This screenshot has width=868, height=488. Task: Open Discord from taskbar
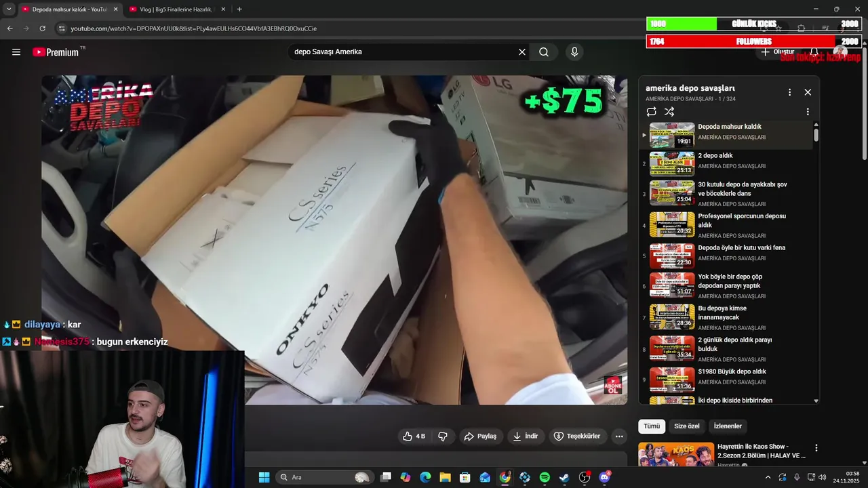(x=604, y=477)
